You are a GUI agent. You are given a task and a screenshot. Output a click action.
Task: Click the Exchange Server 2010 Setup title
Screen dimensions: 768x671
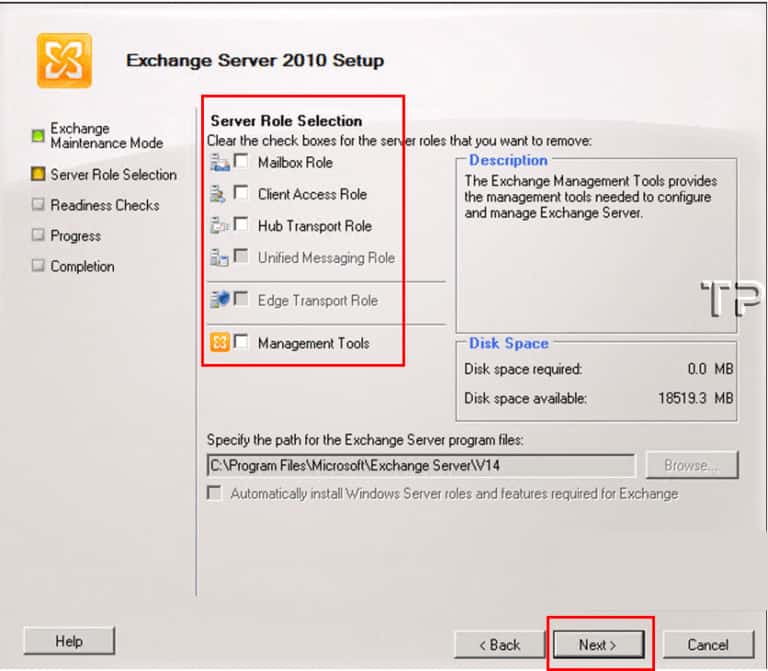pos(255,60)
